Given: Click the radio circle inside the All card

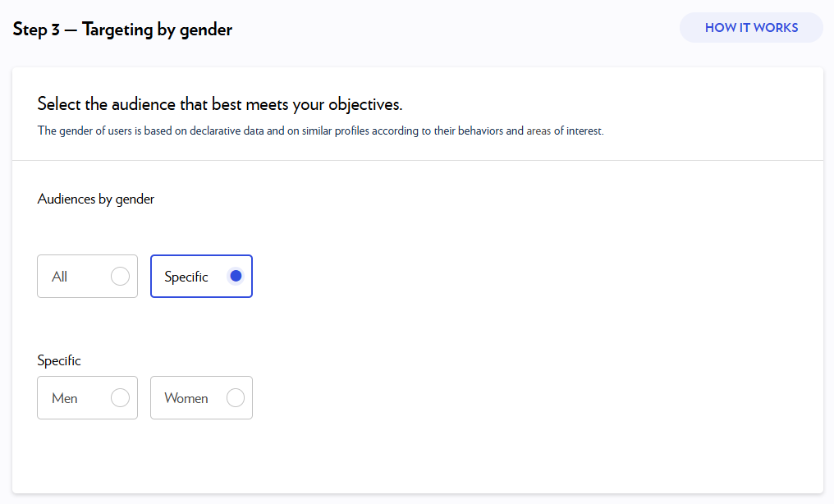Looking at the screenshot, I should pos(121,276).
